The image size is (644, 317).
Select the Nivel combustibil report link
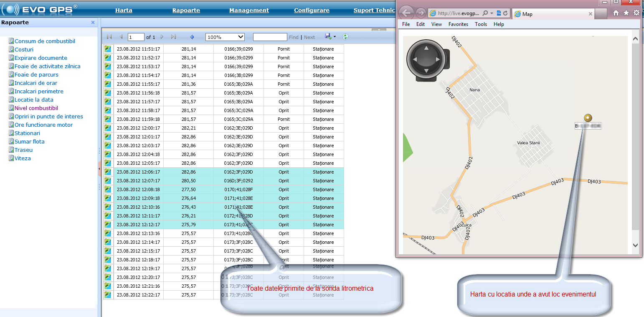[36, 108]
